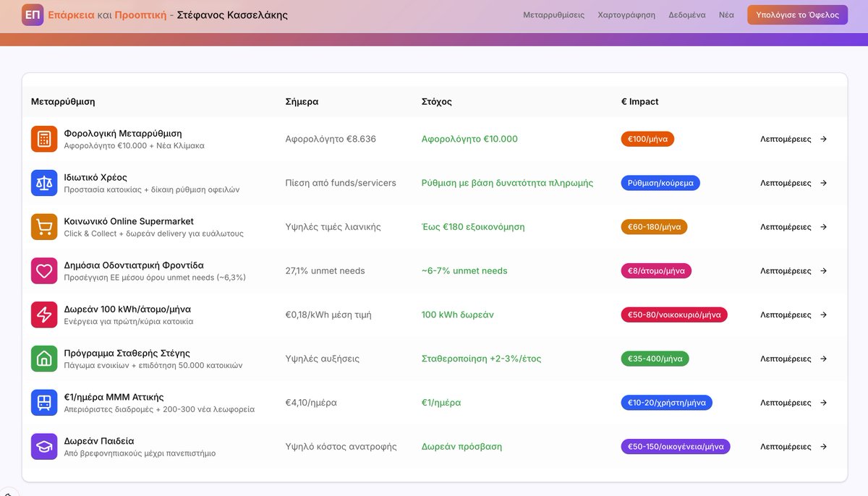
Task: Click the Υψηλές τιμές λιανικής cell
Action: pyautogui.click(x=333, y=227)
